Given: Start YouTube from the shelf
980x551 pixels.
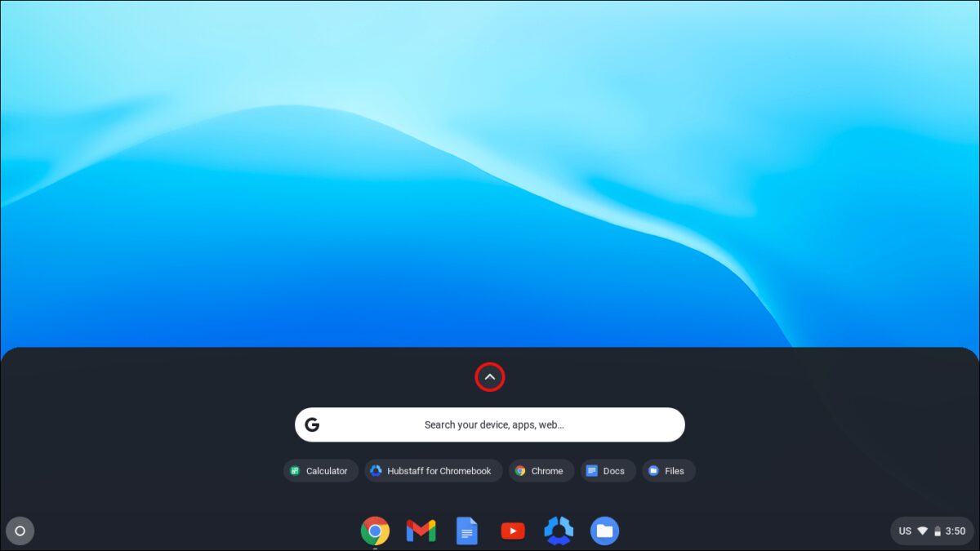Looking at the screenshot, I should pyautogui.click(x=512, y=531).
